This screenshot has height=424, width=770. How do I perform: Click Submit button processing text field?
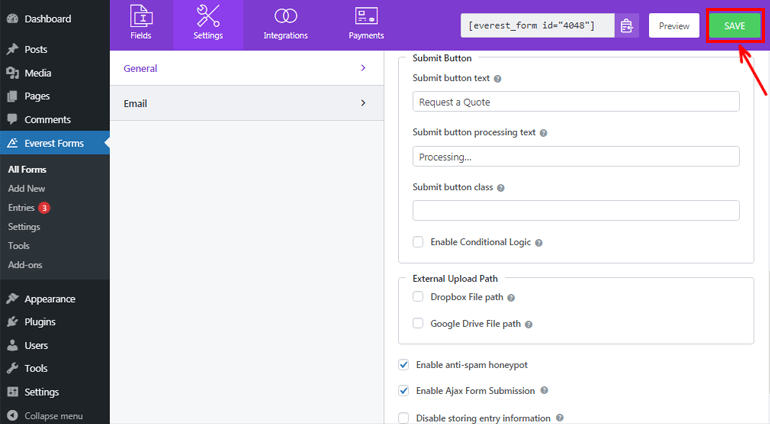[x=576, y=157]
